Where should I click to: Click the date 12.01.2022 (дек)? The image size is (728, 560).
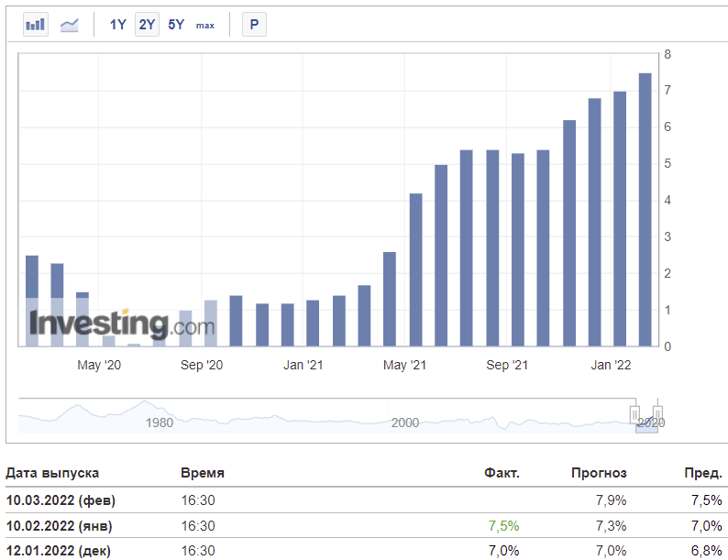[58, 551]
